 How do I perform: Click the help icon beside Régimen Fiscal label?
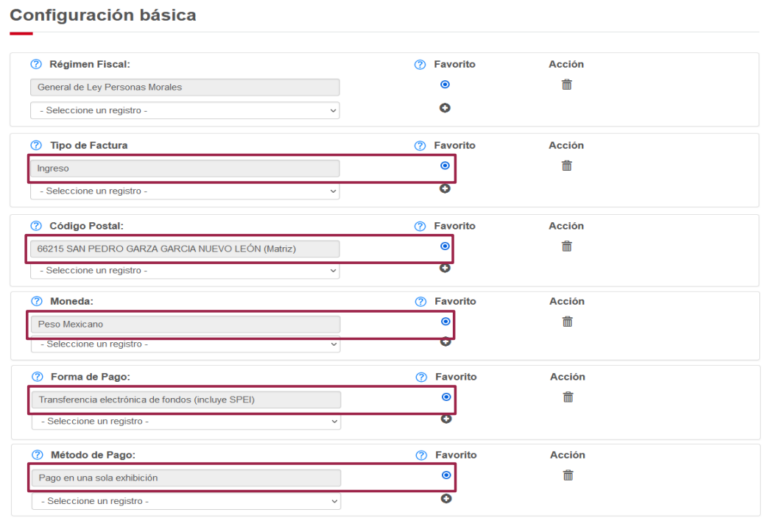click(x=36, y=64)
